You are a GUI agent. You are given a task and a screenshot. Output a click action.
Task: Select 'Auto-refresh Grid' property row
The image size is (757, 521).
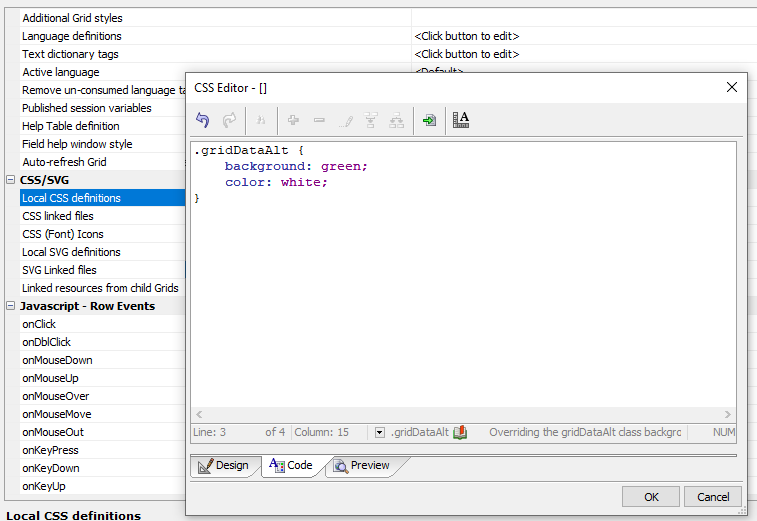point(102,162)
